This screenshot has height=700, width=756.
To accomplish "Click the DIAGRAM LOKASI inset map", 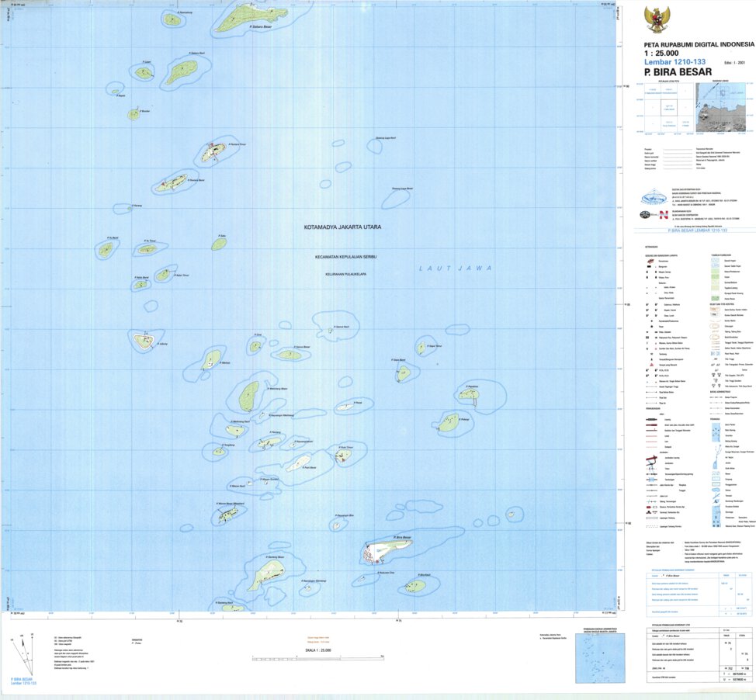I will 722,109.
